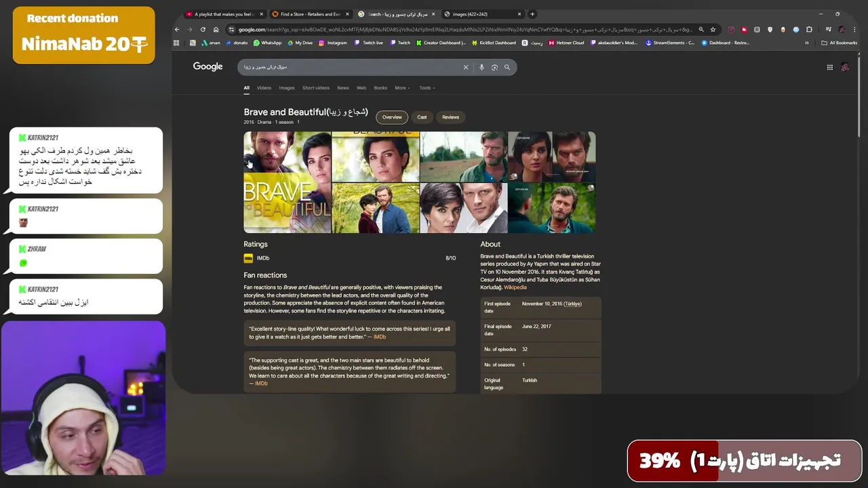Click the 'Fan reactions' heading
The width and height of the screenshot is (868, 488).
(x=265, y=275)
